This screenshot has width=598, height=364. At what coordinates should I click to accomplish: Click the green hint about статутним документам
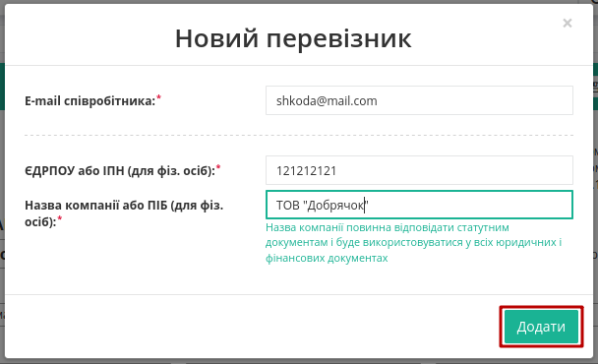413,243
